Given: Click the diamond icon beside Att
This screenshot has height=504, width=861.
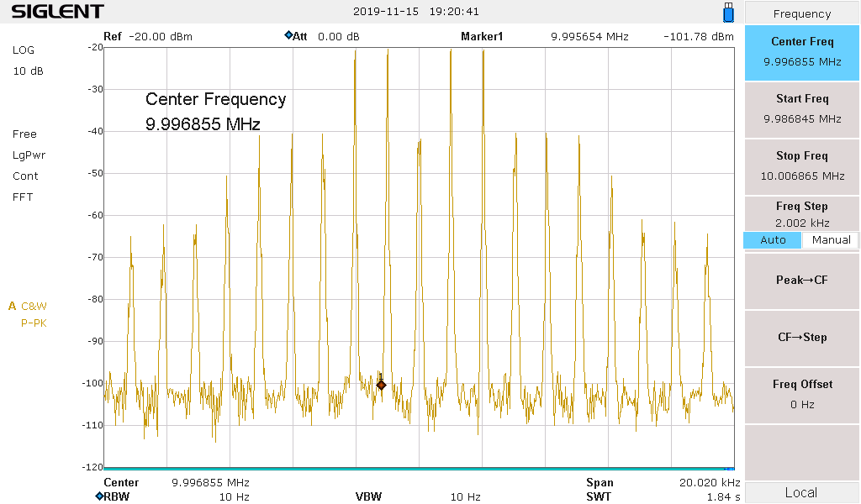Looking at the screenshot, I should point(288,36).
